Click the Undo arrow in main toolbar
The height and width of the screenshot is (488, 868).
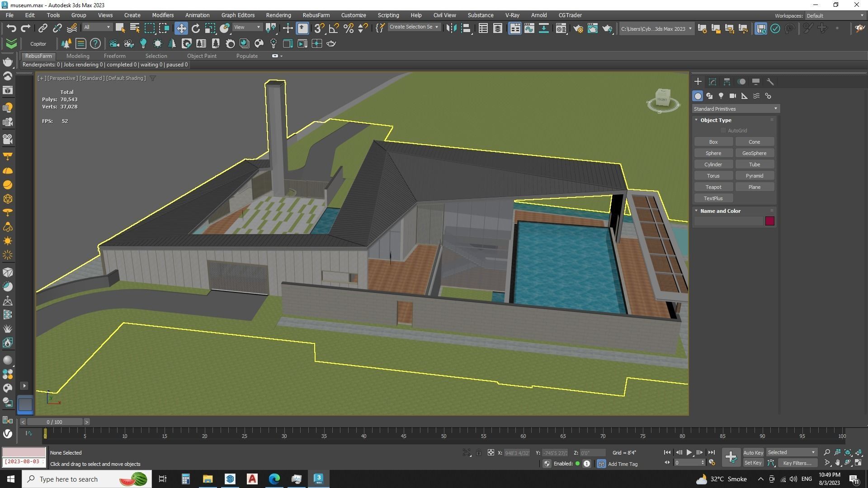coord(11,28)
